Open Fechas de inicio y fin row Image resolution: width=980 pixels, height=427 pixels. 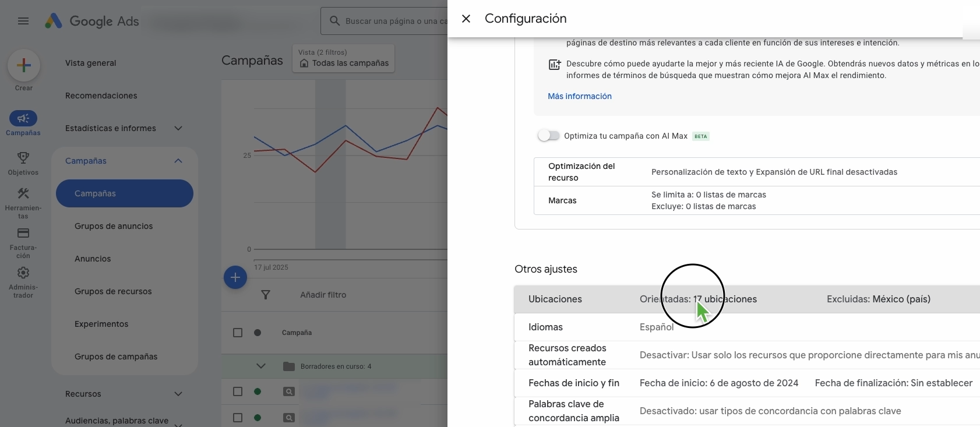(x=747, y=383)
